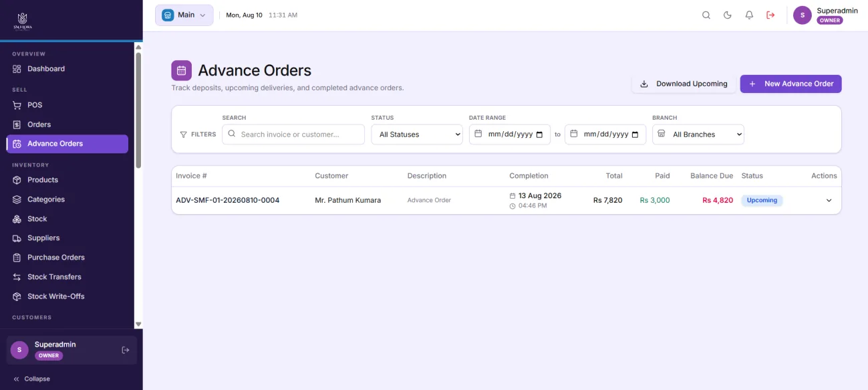Click the Stock Write-Offs box icon

[17, 296]
